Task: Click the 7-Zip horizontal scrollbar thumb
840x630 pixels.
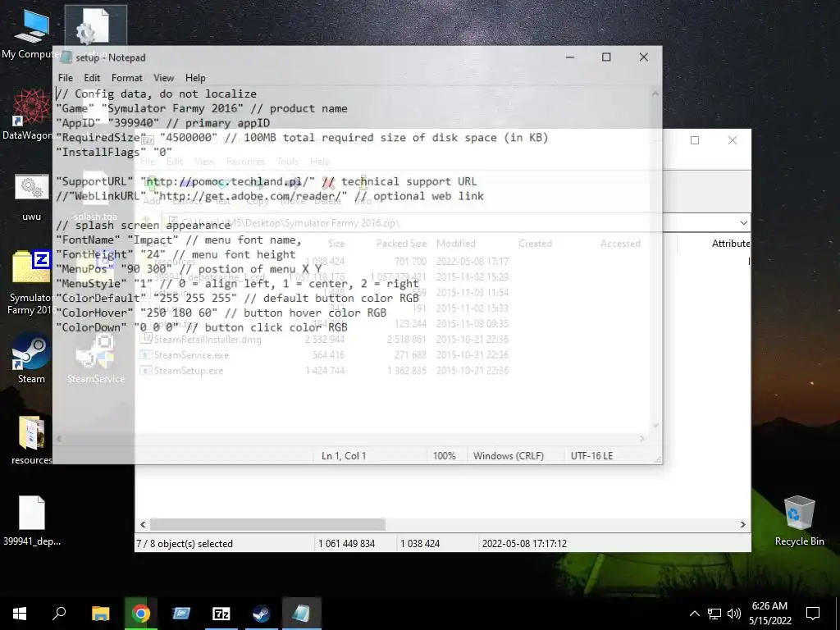Action: coord(267,524)
